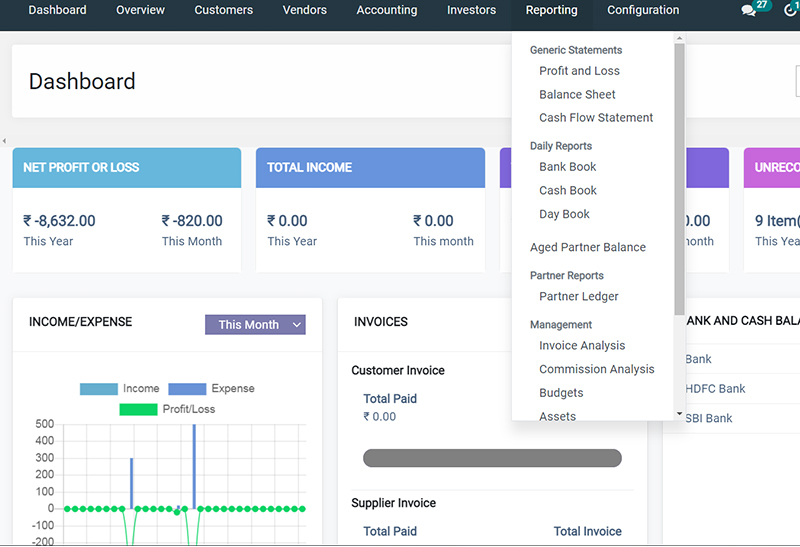
Task: Toggle the Income legend swatch in chart
Action: (x=99, y=389)
